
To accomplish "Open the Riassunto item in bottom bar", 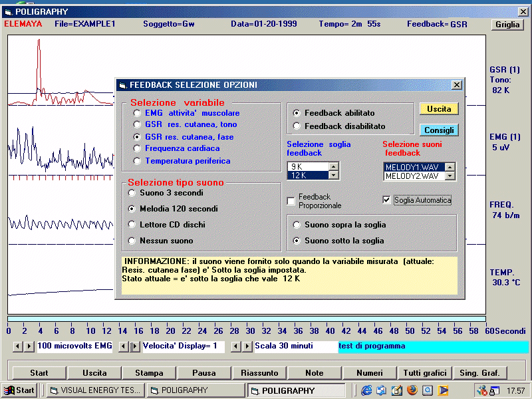I will click(x=259, y=373).
